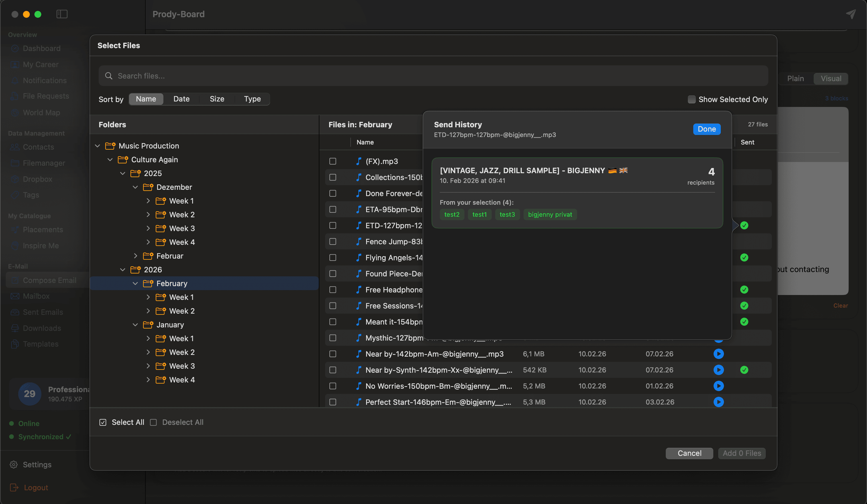The image size is (867, 504).
Task: Enable Show Selected Only
Action: (x=692, y=99)
